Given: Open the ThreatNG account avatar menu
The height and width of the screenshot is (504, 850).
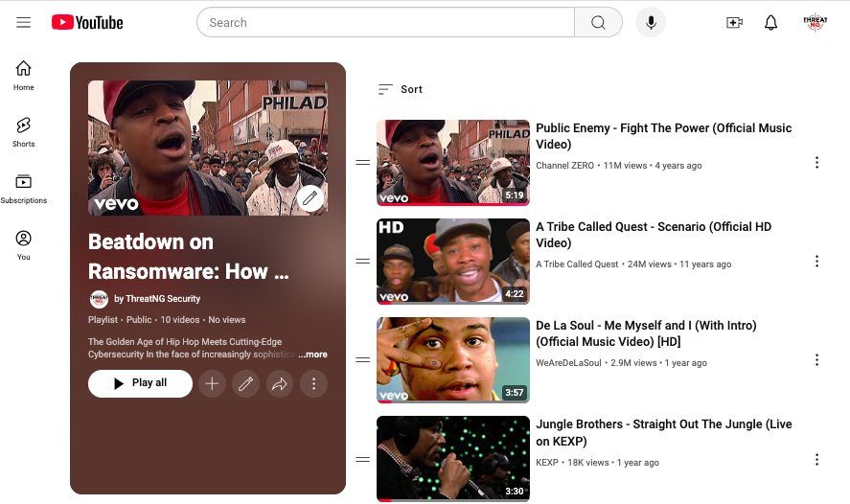Looking at the screenshot, I should 815,22.
